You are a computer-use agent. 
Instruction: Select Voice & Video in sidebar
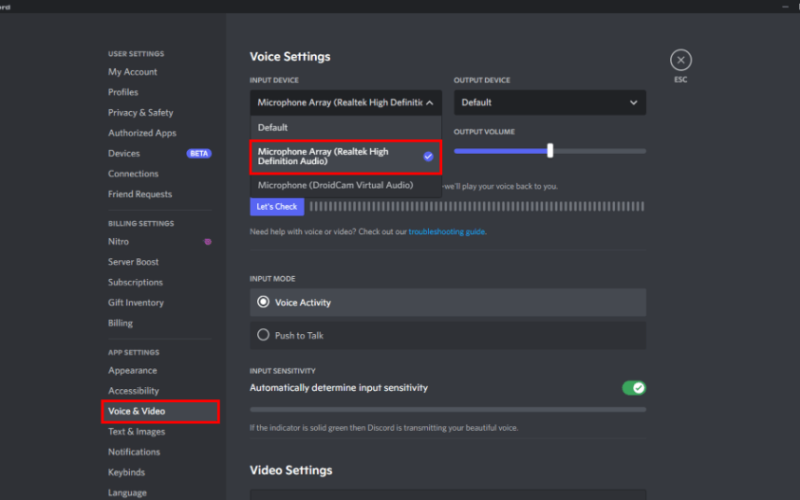160,412
